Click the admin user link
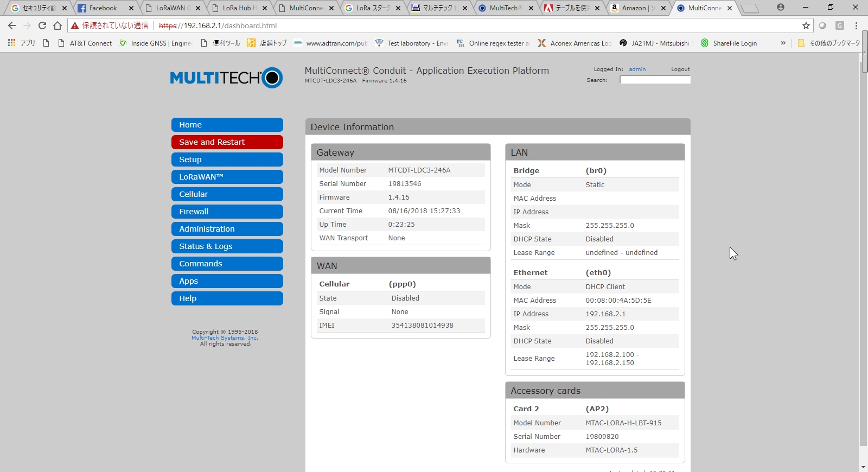 pos(637,69)
